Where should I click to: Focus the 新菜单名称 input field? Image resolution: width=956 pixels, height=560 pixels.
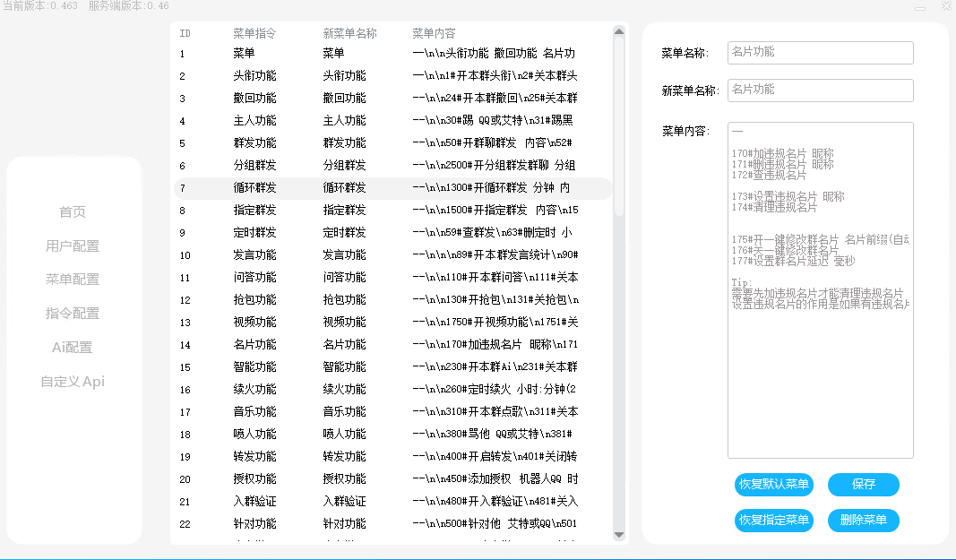tap(821, 90)
